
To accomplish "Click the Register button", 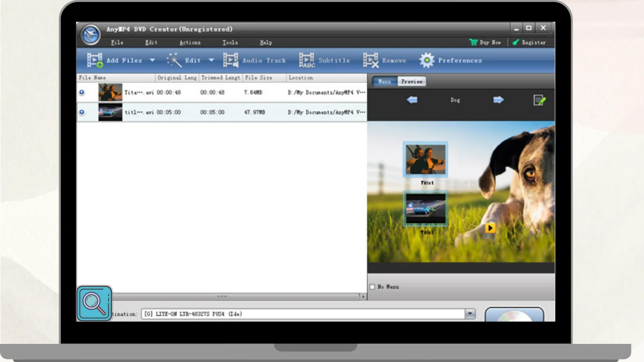I will 529,43.
